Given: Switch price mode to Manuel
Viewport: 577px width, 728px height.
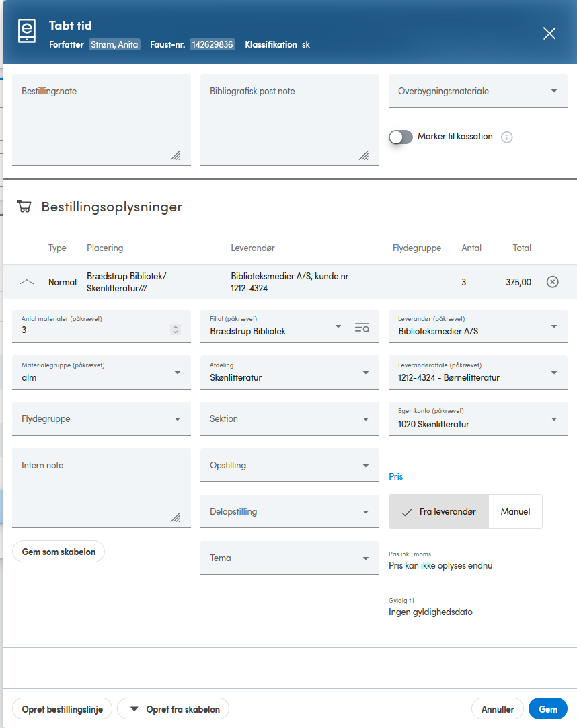Looking at the screenshot, I should [x=515, y=511].
